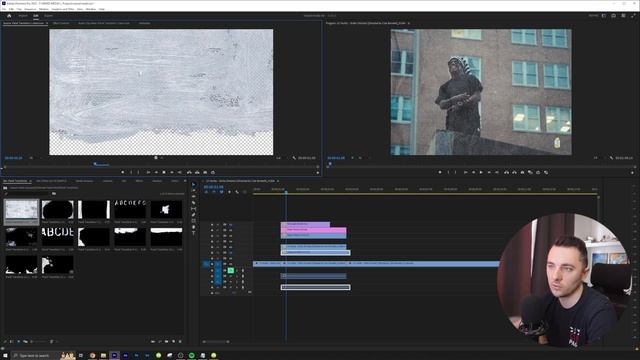Toggle the green active Mute track button
This screenshot has height=360, width=640.
pos(231,270)
